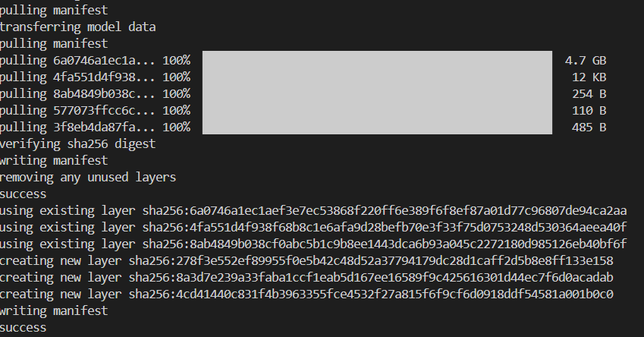Click the "removing any unused layers" line
Image resolution: width=644 pixels, height=337 pixels.
point(88,177)
